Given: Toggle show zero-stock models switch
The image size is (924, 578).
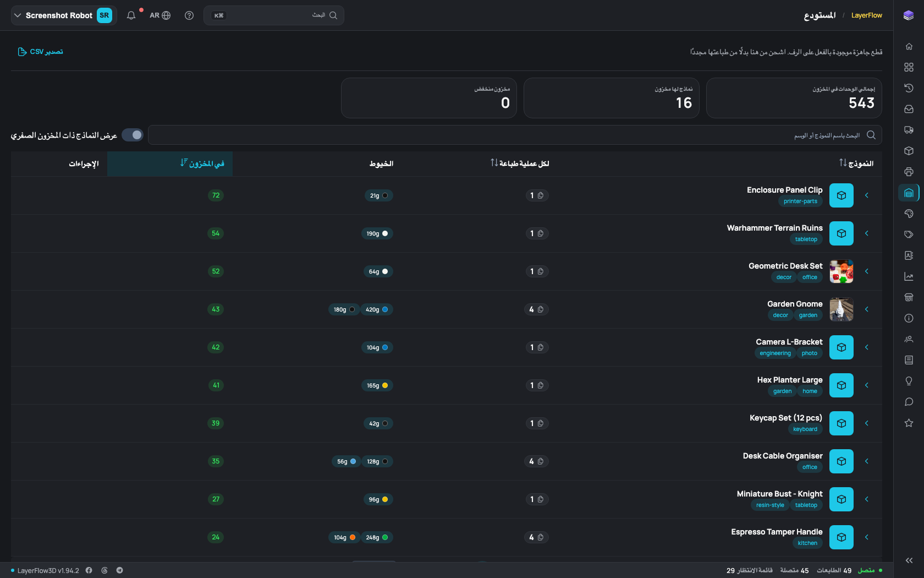Looking at the screenshot, I should point(133,135).
